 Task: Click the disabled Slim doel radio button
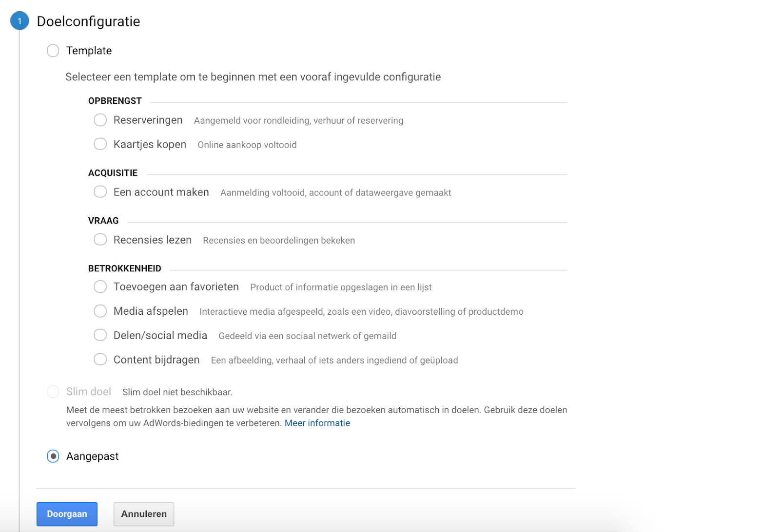coord(53,392)
